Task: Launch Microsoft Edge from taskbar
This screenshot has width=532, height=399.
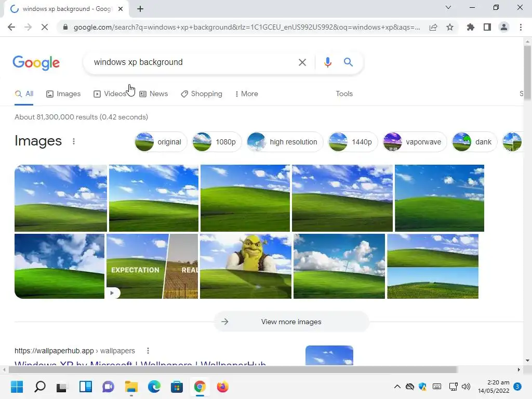Action: coord(154,387)
